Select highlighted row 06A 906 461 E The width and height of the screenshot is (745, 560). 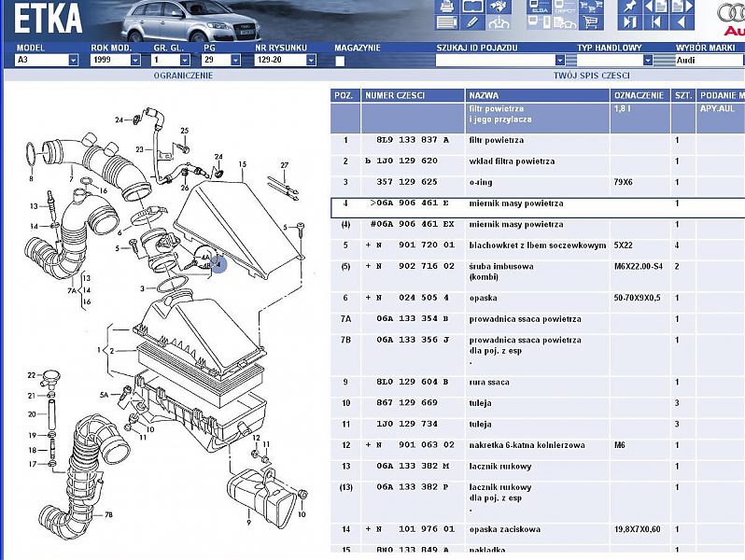[x=538, y=208]
